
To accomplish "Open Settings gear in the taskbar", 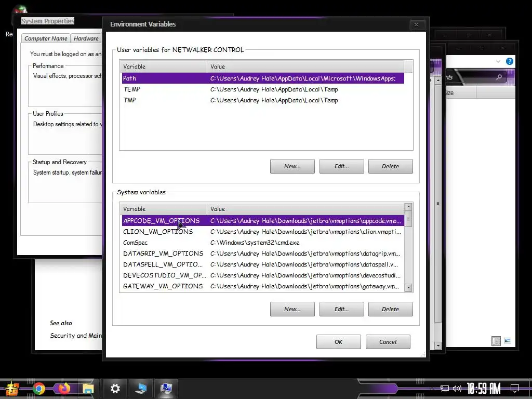I will [x=115, y=389].
